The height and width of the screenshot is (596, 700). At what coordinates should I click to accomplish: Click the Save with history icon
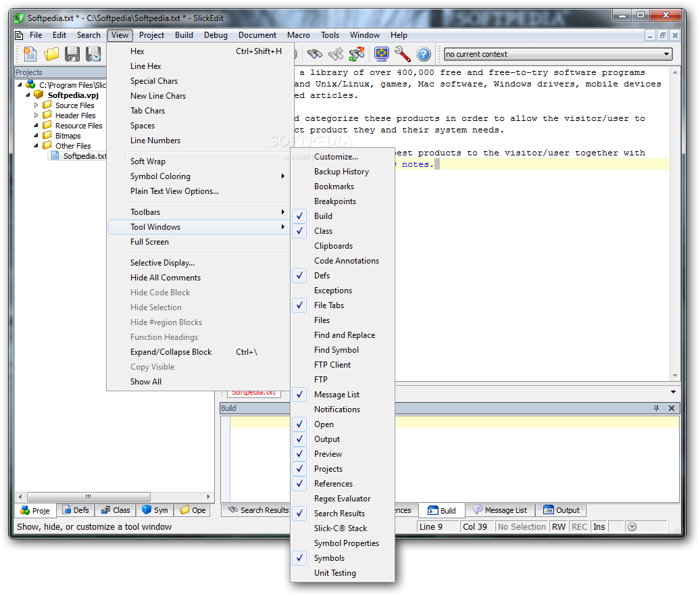pos(93,54)
